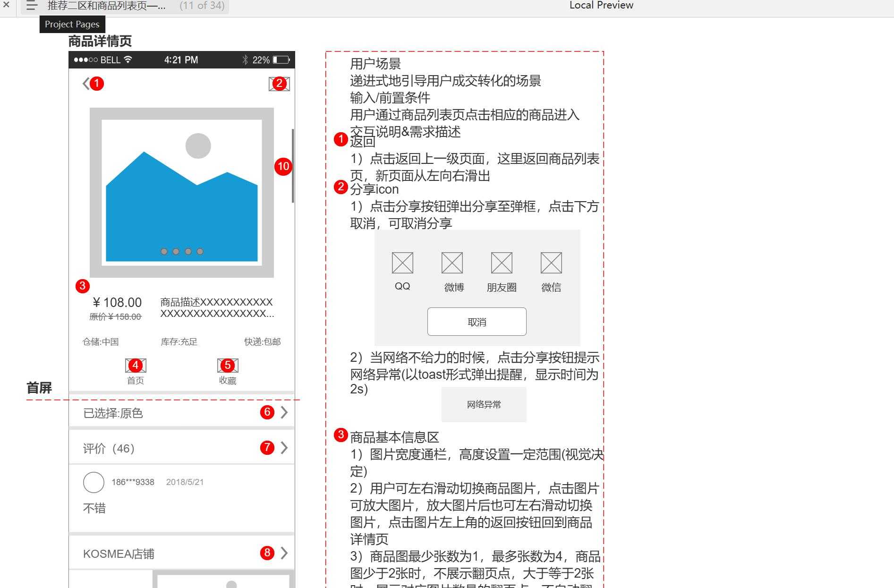Select the second carousel pagination dot
894x588 pixels.
(175, 251)
